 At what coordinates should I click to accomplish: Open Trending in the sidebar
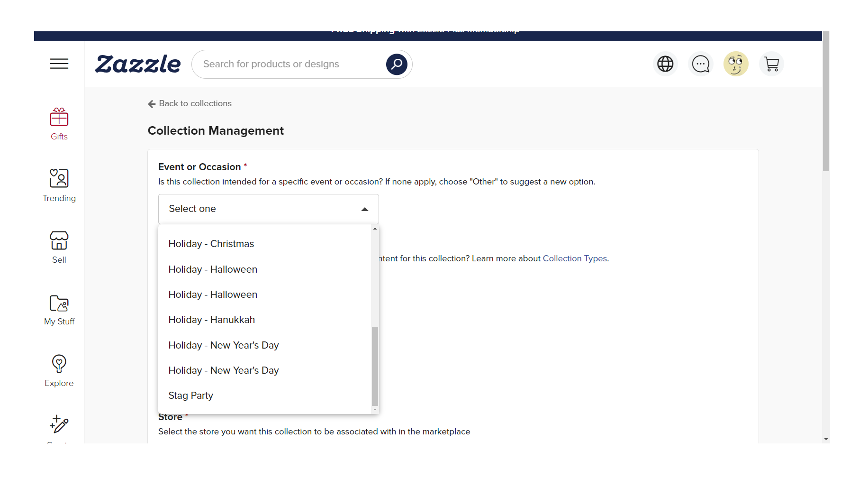point(59,186)
